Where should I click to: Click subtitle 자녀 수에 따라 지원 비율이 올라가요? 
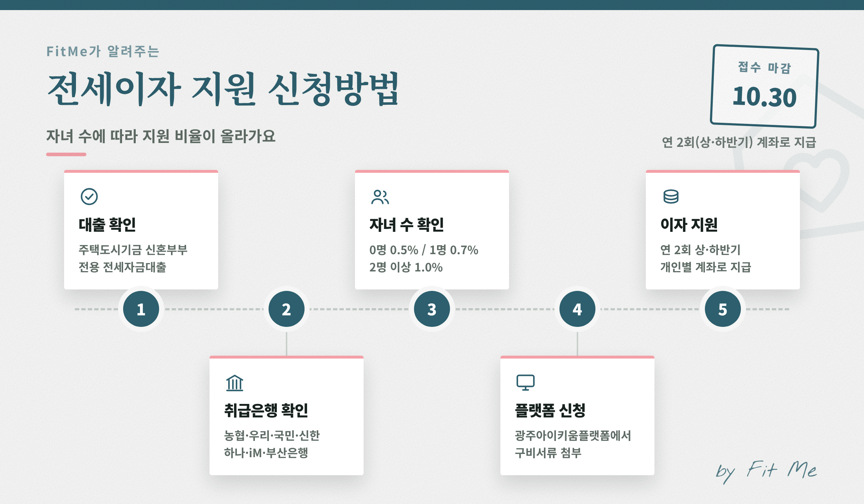coord(161,136)
